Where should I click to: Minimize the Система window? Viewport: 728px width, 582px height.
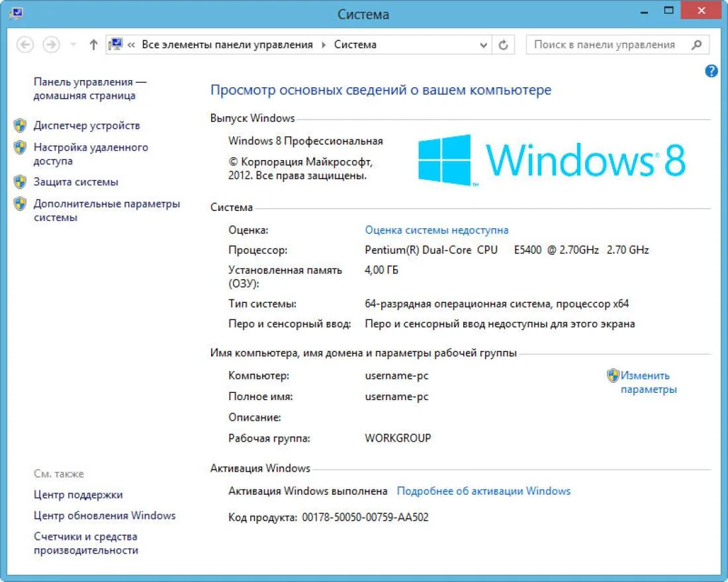[x=644, y=12]
